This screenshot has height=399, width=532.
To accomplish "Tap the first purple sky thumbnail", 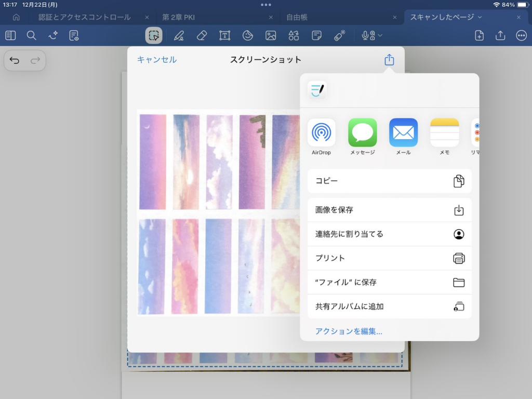I will click(x=153, y=162).
